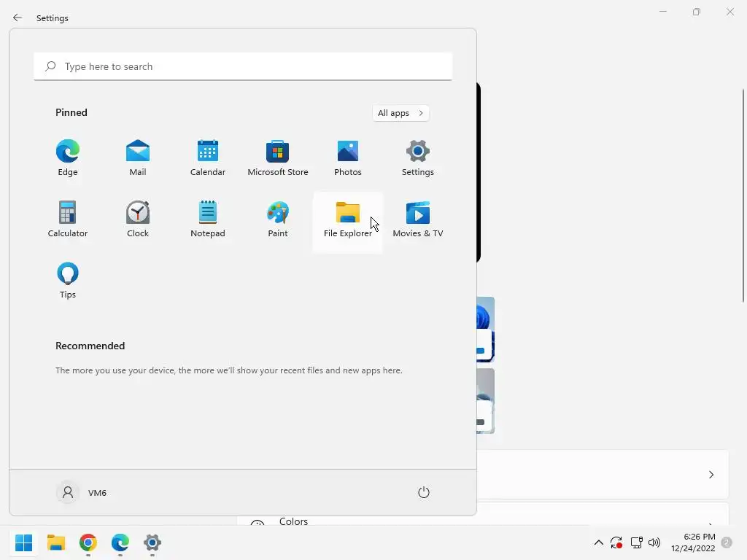The width and height of the screenshot is (747, 560).
Task: Open the VM6 user account menu
Action: click(82, 492)
